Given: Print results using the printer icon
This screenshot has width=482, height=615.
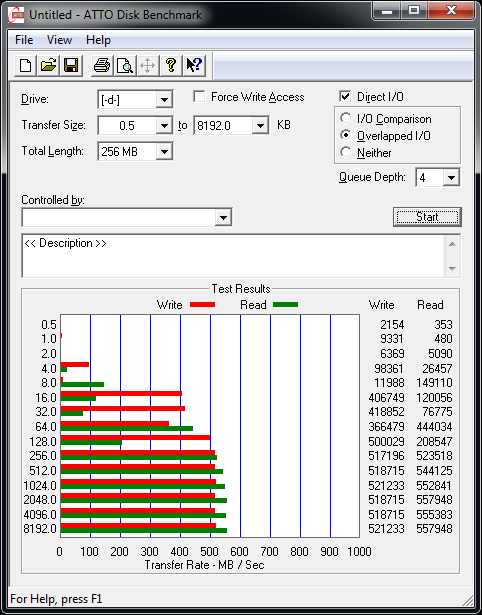Looking at the screenshot, I should 102,65.
